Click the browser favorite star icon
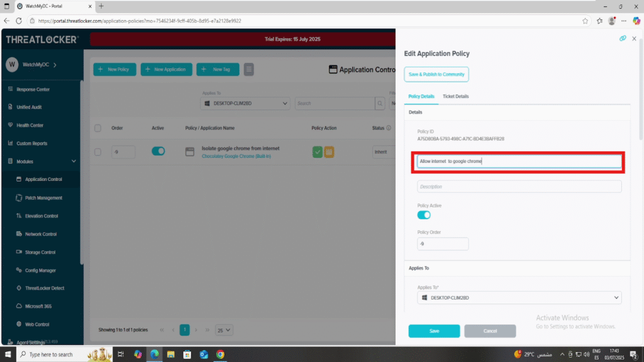 pos(586,21)
